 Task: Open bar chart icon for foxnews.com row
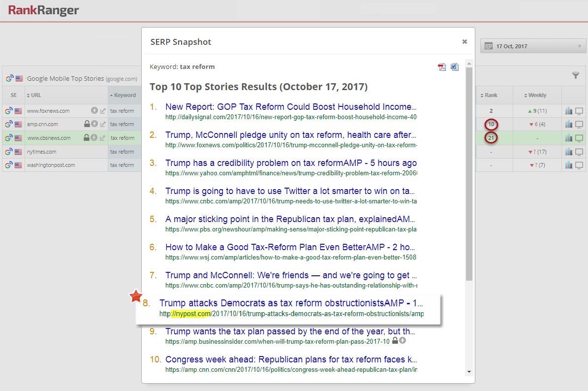pos(569,111)
